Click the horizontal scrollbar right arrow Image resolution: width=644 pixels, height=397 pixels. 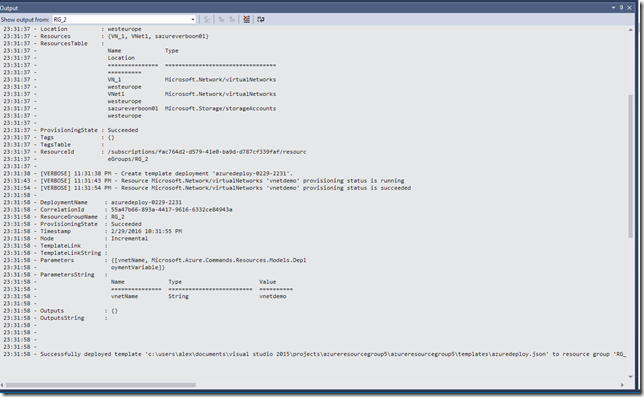click(x=622, y=385)
